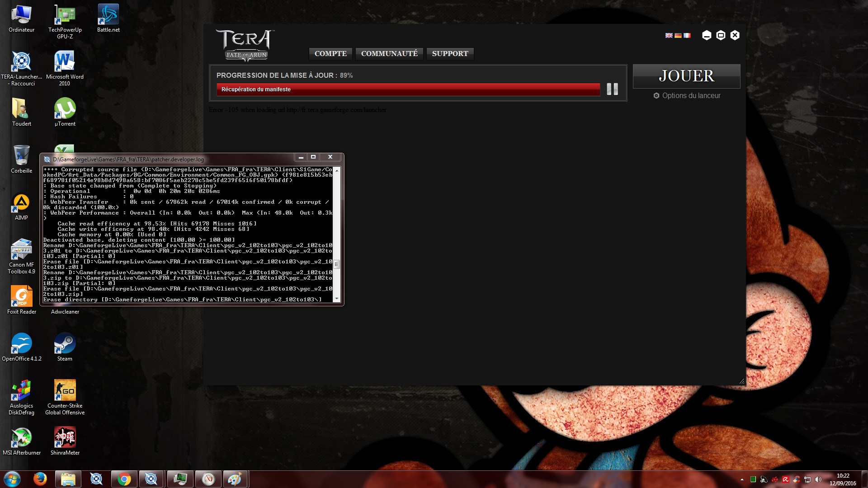The width and height of the screenshot is (868, 488).
Task: Click the Avira tray icon
Action: (x=785, y=479)
